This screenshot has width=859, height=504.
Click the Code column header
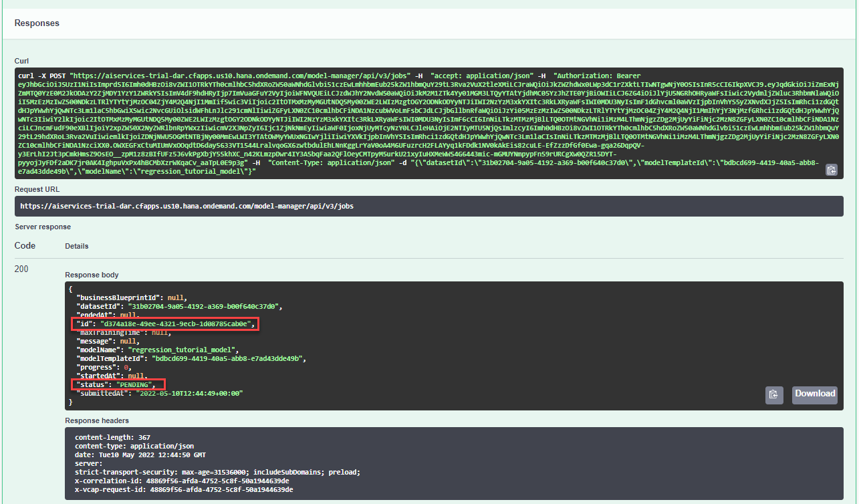pyautogui.click(x=25, y=245)
